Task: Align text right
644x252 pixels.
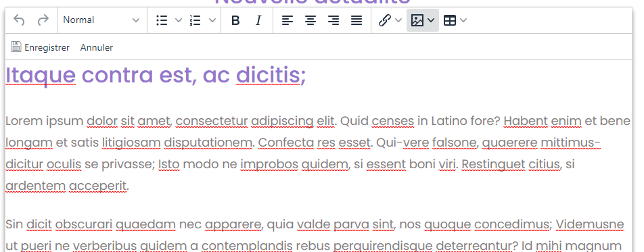Action: coord(333,20)
